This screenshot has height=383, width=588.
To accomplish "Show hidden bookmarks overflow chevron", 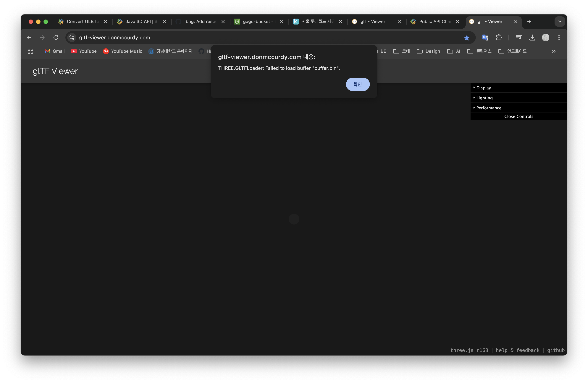I will pyautogui.click(x=554, y=51).
